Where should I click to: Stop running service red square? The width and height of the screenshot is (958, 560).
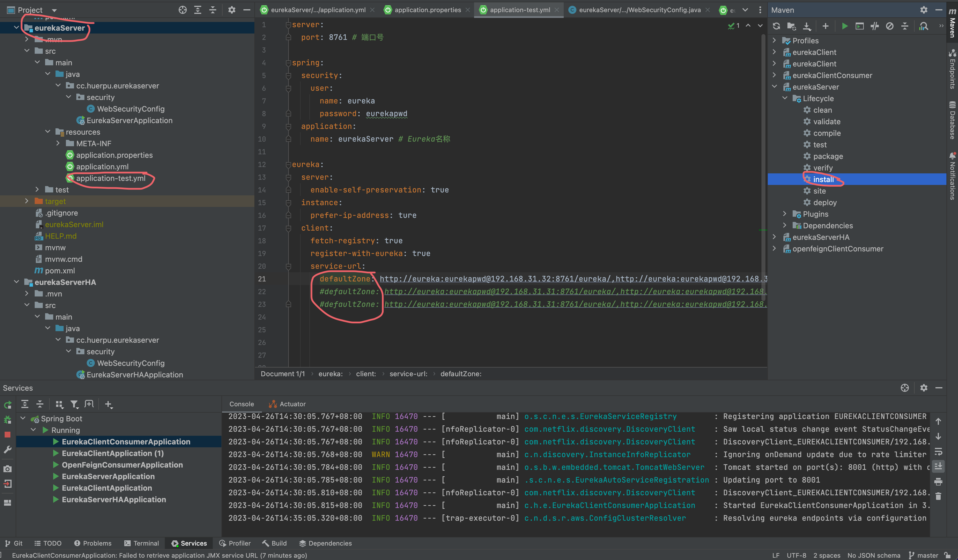click(x=8, y=435)
